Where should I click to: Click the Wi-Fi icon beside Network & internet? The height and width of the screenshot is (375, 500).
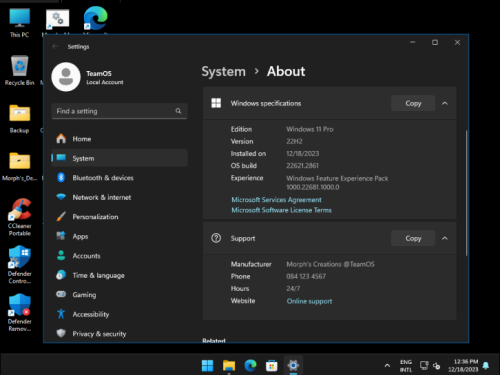point(61,197)
